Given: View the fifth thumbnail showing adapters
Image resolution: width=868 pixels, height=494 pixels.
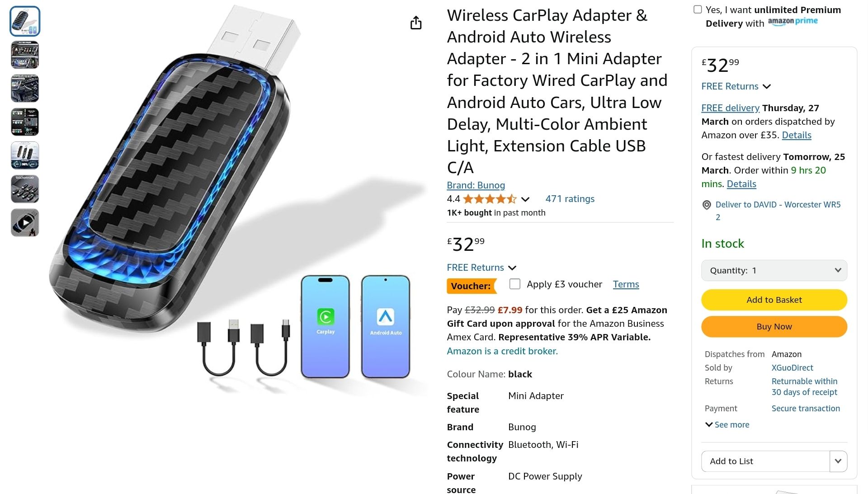Looking at the screenshot, I should [x=25, y=155].
